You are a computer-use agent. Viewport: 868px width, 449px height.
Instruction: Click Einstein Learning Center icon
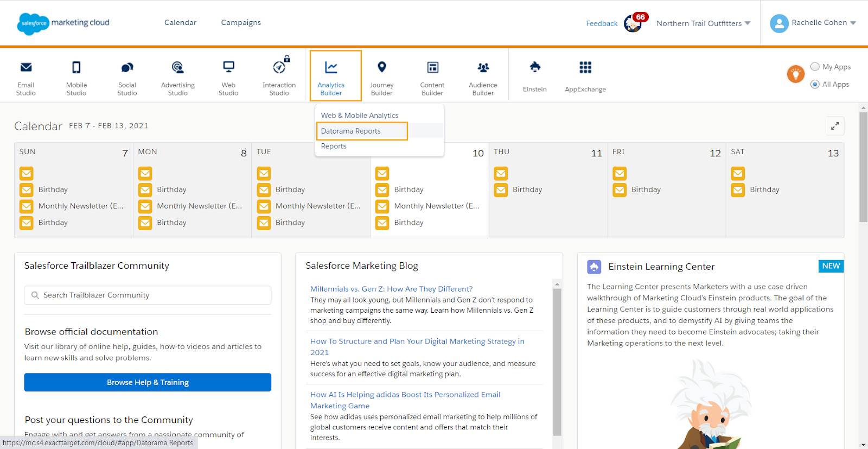[594, 267]
